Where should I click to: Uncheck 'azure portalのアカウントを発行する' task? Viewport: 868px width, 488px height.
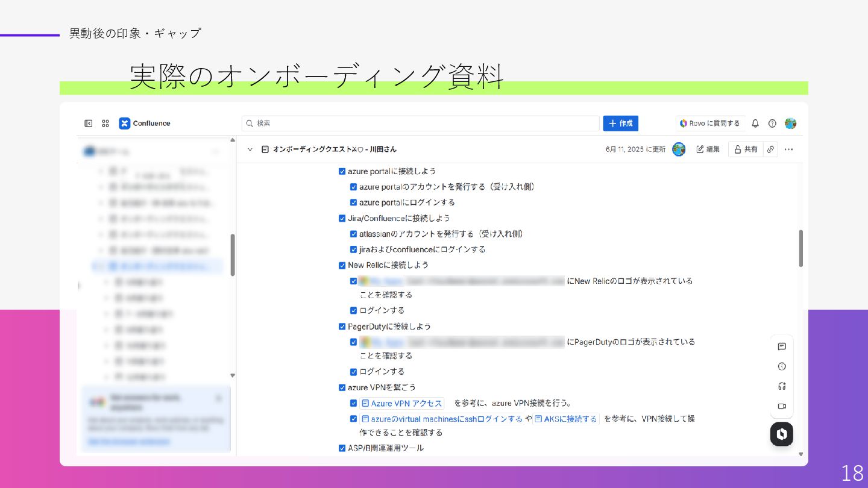[354, 187]
